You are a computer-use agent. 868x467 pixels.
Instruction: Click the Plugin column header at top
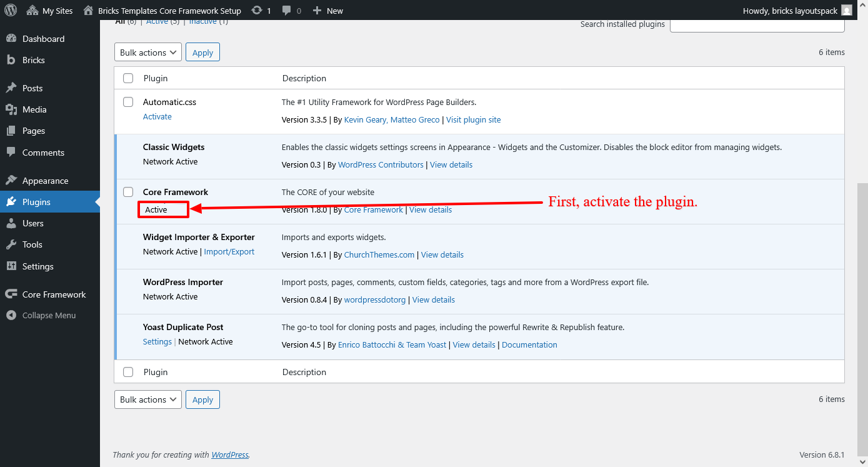[x=156, y=78]
